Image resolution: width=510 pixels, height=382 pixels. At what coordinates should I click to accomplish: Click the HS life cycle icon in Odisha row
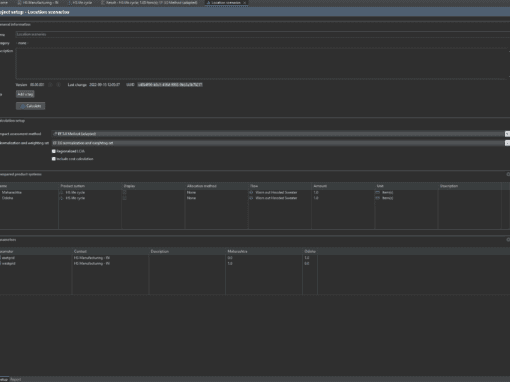click(61, 198)
